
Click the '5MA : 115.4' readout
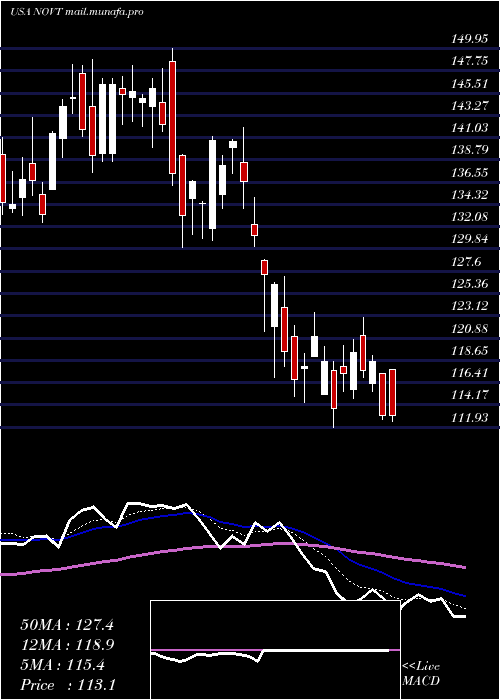(62, 665)
